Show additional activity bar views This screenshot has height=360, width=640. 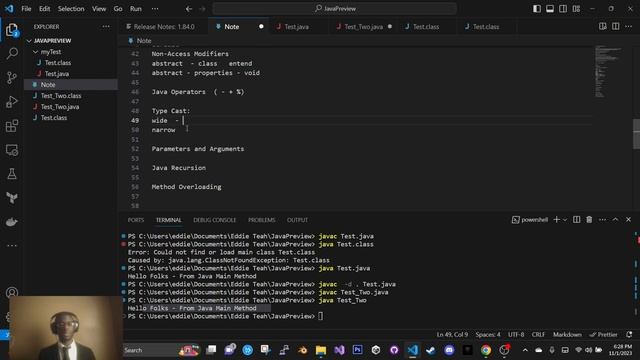point(12,246)
